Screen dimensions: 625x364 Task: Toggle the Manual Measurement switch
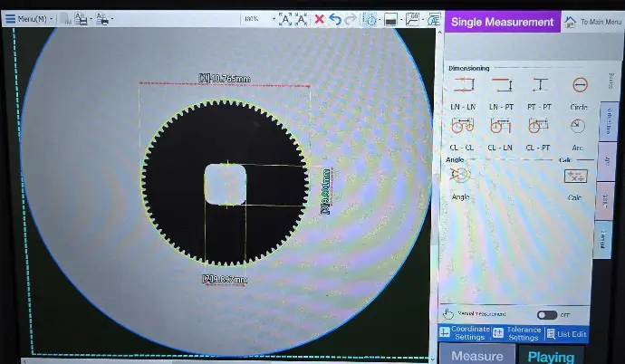[x=546, y=315]
